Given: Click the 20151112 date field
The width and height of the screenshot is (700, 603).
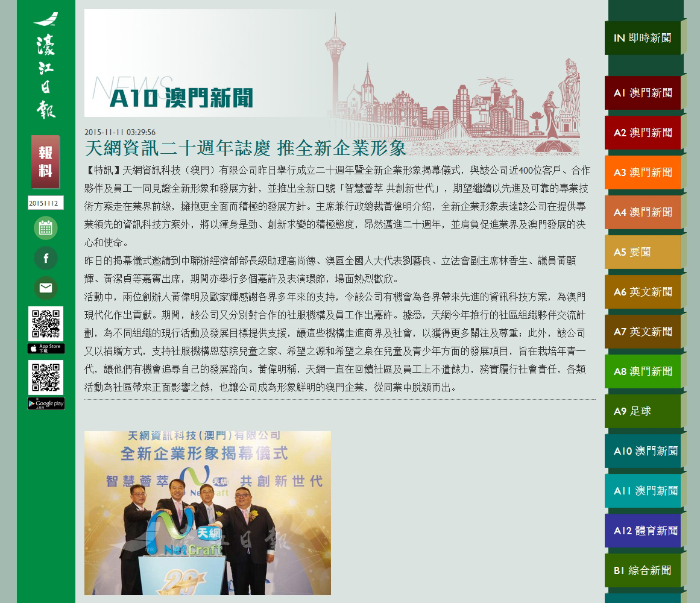Looking at the screenshot, I should (x=46, y=203).
